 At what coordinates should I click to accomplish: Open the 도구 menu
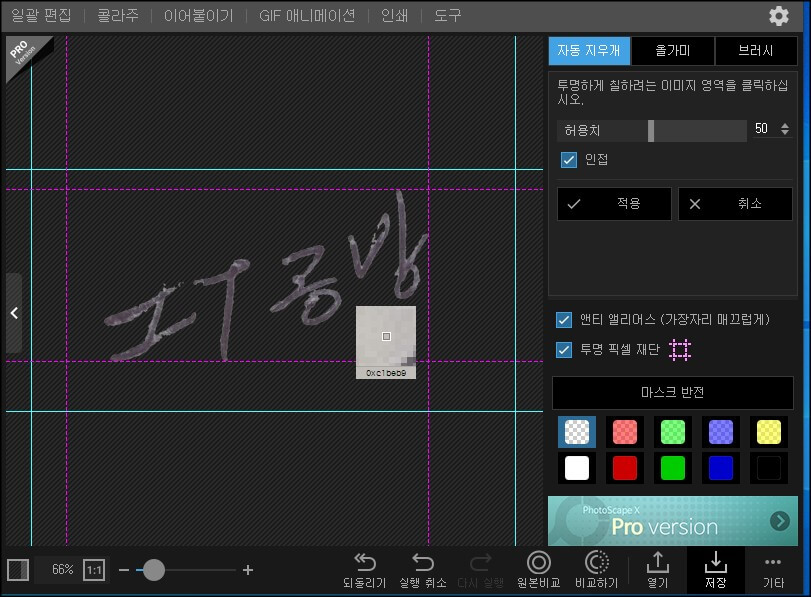point(447,16)
